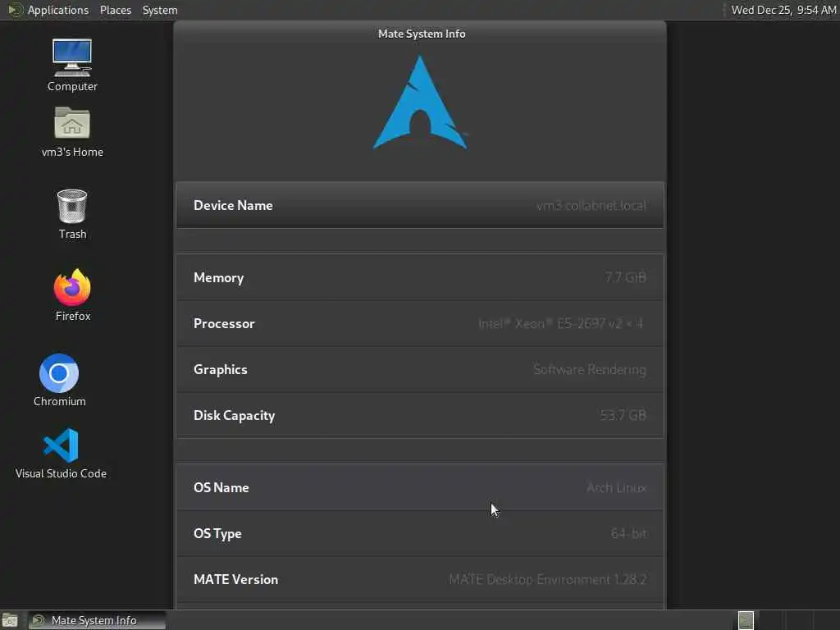Select the Disk Capacity row label
The image size is (840, 630).
click(x=234, y=416)
